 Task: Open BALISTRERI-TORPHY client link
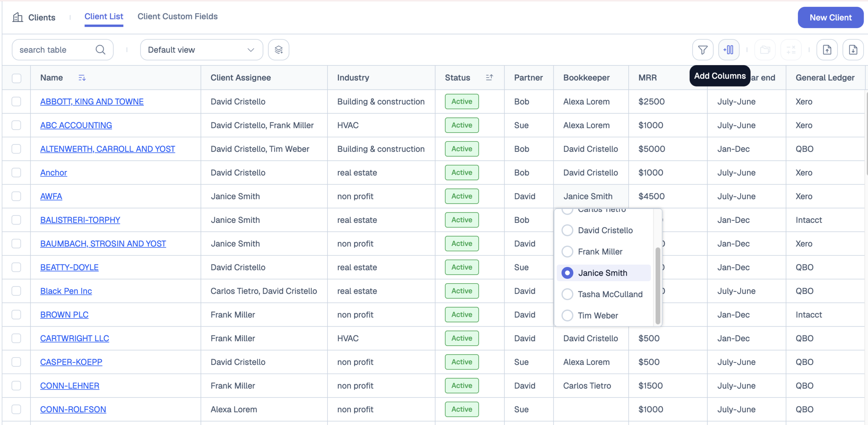[x=80, y=220]
